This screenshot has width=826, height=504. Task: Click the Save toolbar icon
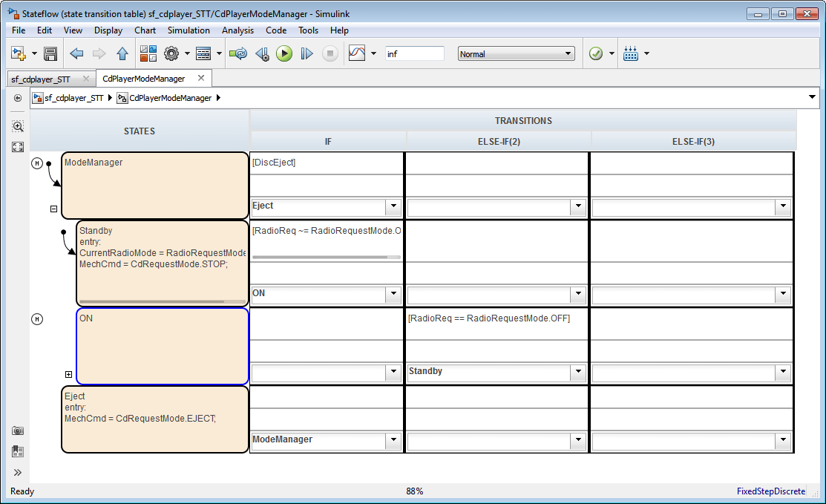50,53
